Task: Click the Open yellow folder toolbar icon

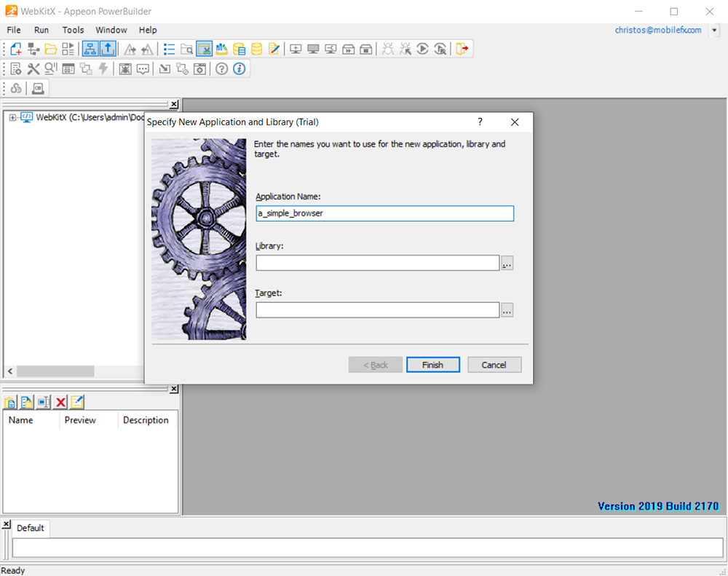Action: [x=51, y=49]
